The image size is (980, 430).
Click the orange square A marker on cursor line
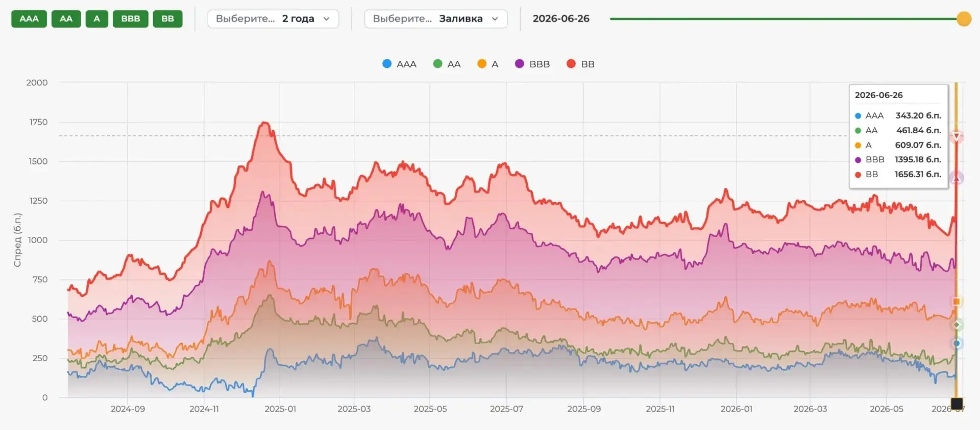pos(957,302)
